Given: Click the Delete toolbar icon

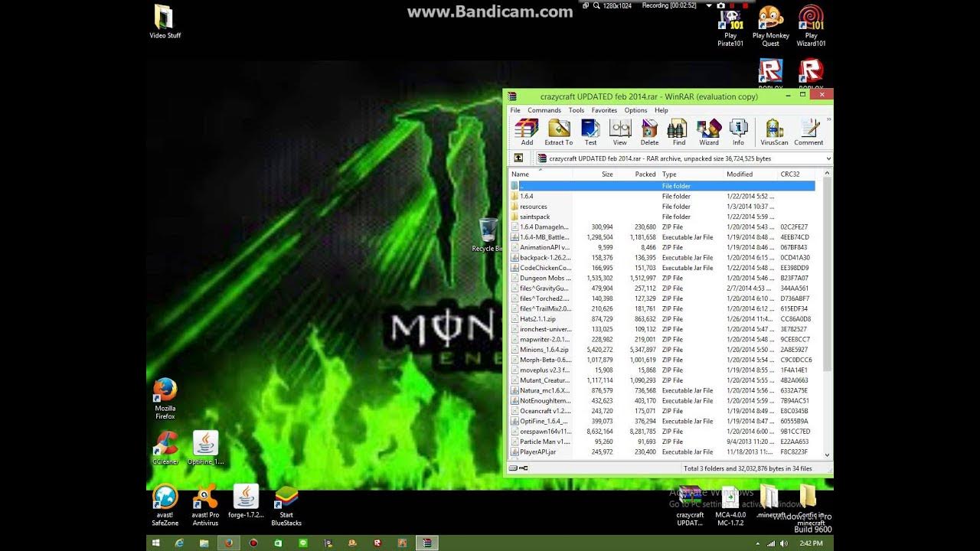Looking at the screenshot, I should [649, 132].
